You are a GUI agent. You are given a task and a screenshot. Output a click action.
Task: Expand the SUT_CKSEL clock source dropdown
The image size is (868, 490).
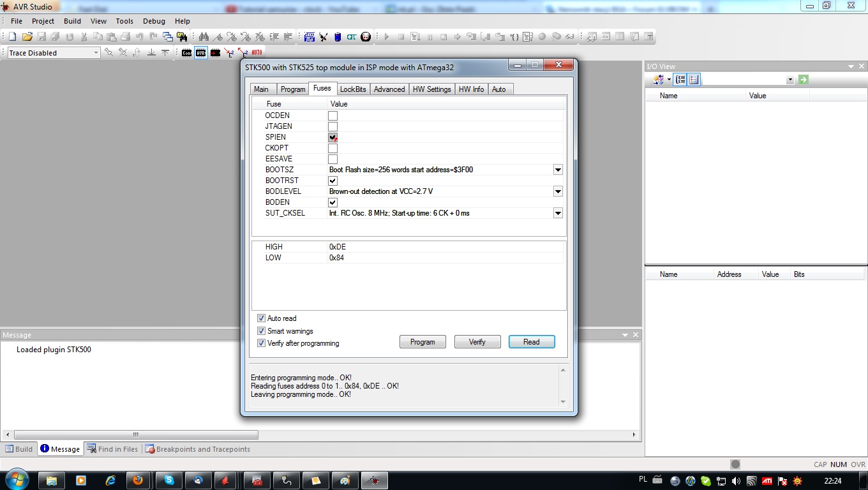(x=558, y=213)
